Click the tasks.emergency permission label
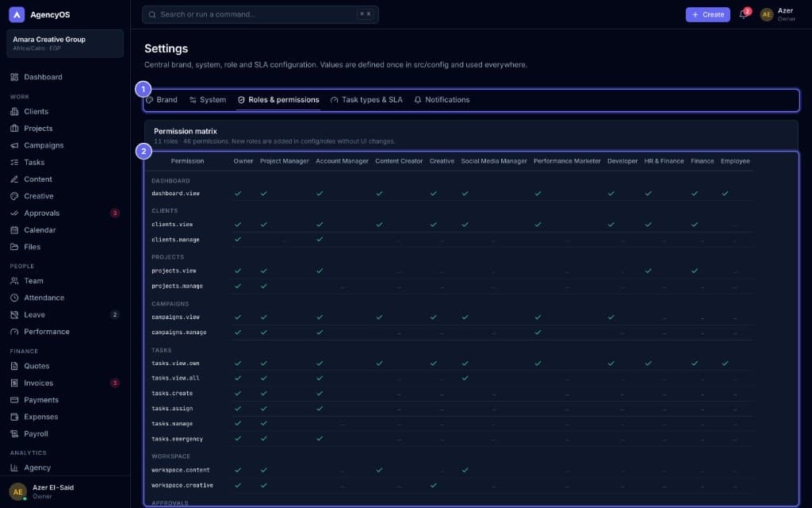 (177, 439)
